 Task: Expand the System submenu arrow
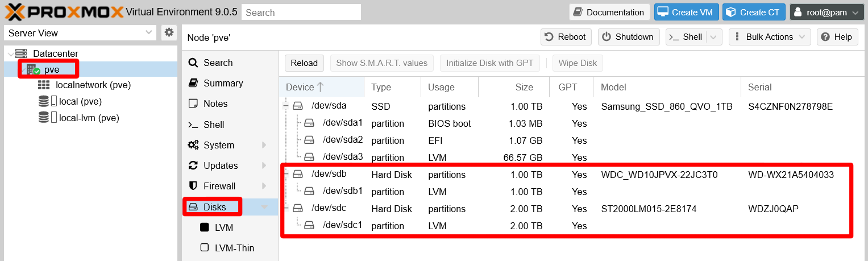tap(264, 145)
